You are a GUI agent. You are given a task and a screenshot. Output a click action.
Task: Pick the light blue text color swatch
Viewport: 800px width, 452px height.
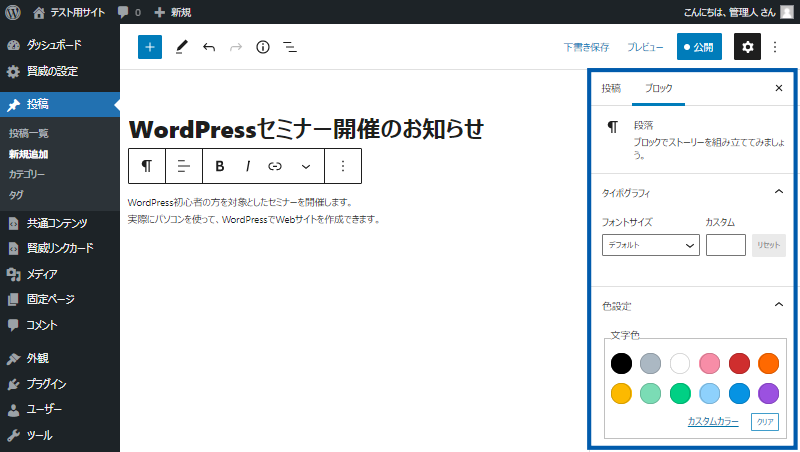(x=710, y=393)
